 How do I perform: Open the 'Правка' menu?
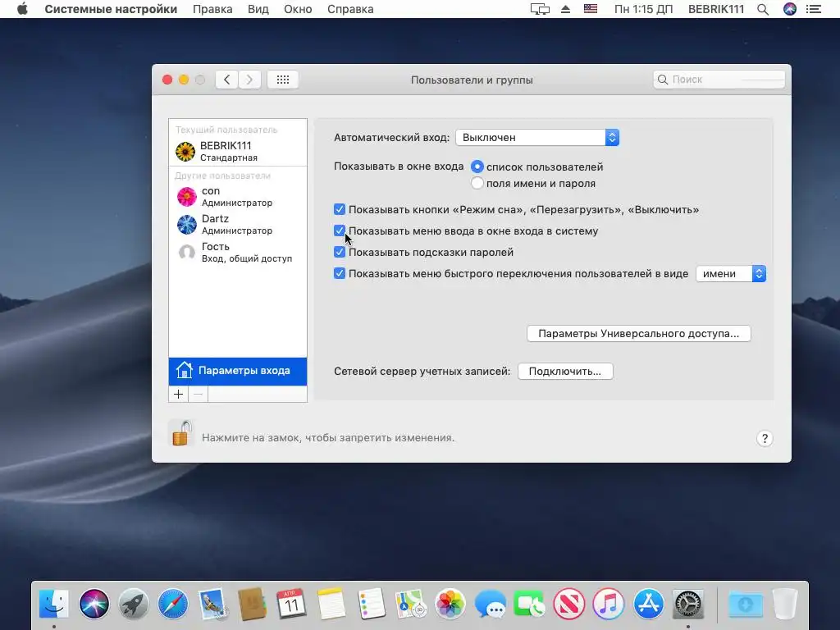pyautogui.click(x=212, y=9)
